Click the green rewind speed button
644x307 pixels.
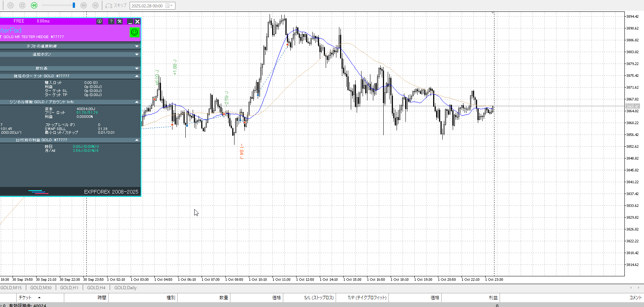[34, 6]
